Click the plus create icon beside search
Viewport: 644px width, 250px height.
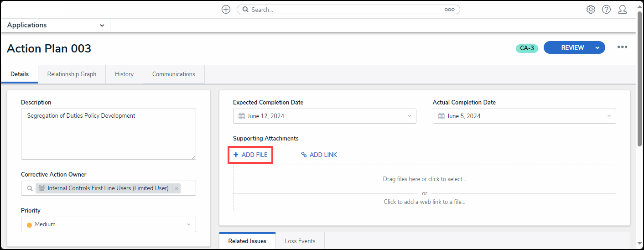(x=226, y=10)
